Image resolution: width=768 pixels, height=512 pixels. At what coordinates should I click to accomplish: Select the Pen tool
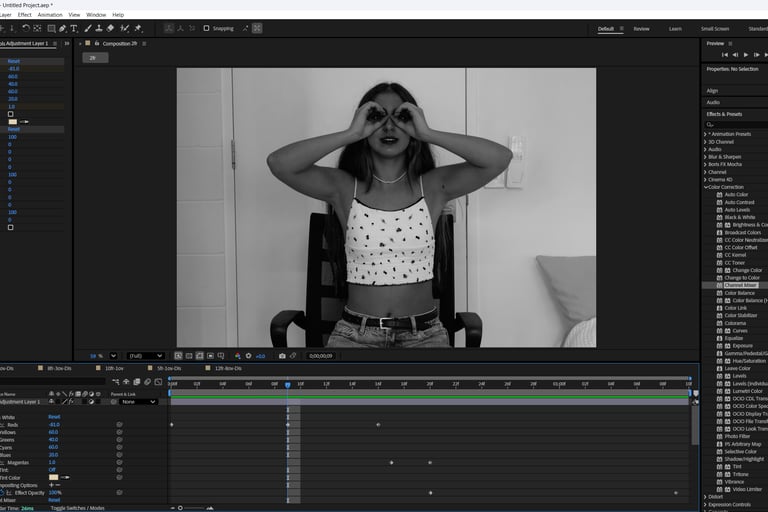[x=63, y=28]
